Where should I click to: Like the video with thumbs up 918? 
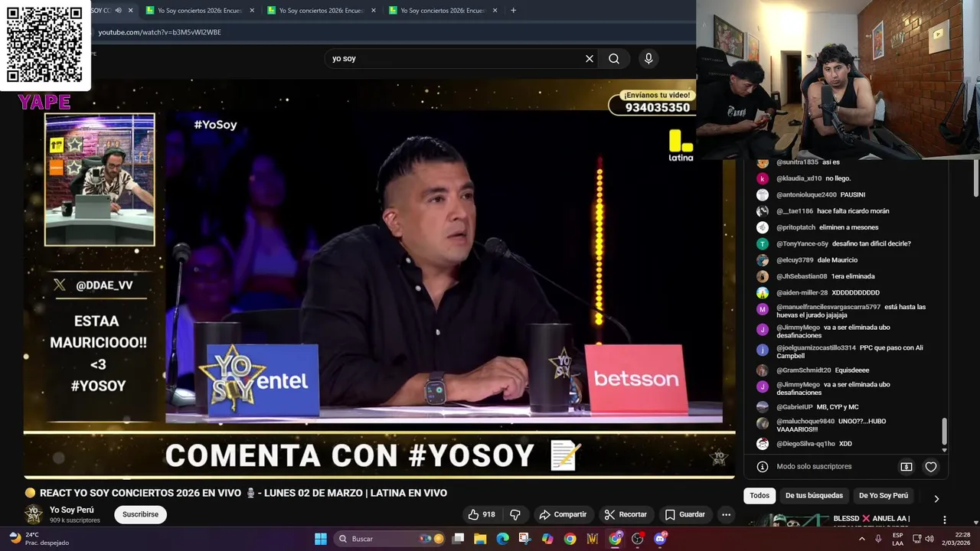[x=482, y=514]
